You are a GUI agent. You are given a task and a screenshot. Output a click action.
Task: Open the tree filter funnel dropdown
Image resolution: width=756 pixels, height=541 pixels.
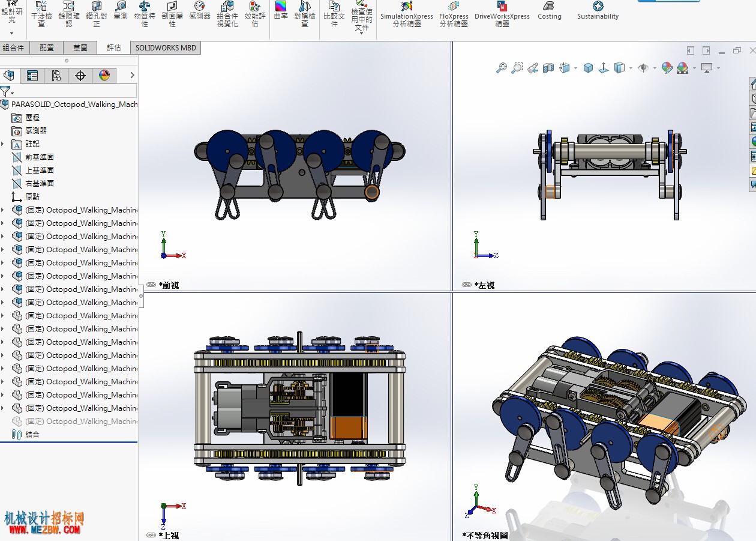point(7,91)
